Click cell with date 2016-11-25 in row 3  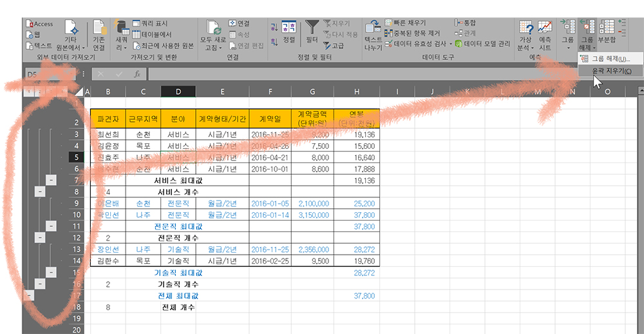coord(270,134)
